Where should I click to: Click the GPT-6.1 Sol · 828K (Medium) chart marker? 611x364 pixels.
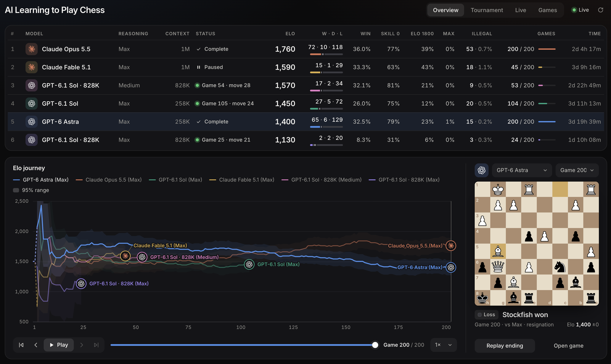point(142,257)
